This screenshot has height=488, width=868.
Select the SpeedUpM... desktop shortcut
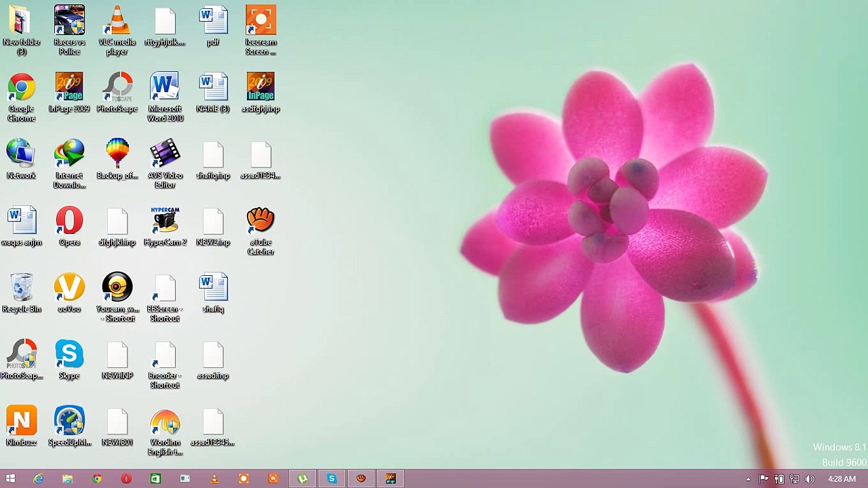tap(69, 426)
